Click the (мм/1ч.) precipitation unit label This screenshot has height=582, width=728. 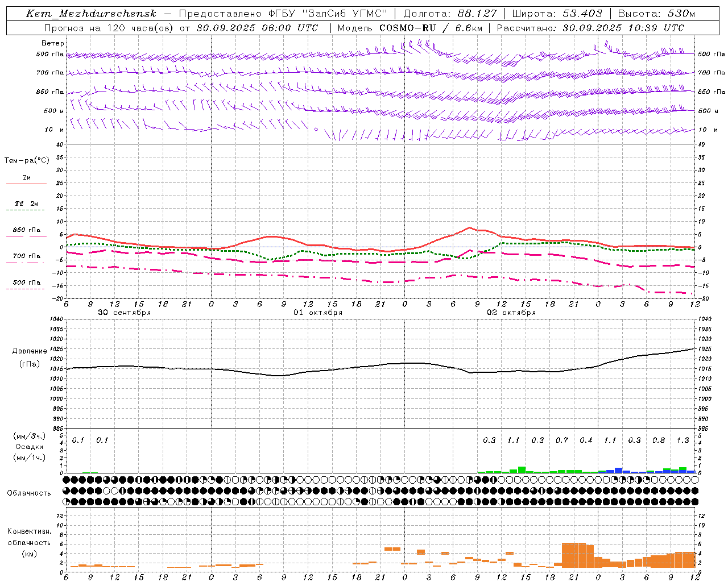click(x=29, y=458)
